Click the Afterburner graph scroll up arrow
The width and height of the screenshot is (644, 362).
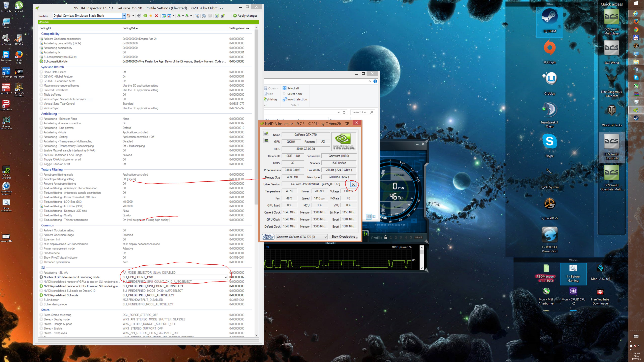click(422, 248)
